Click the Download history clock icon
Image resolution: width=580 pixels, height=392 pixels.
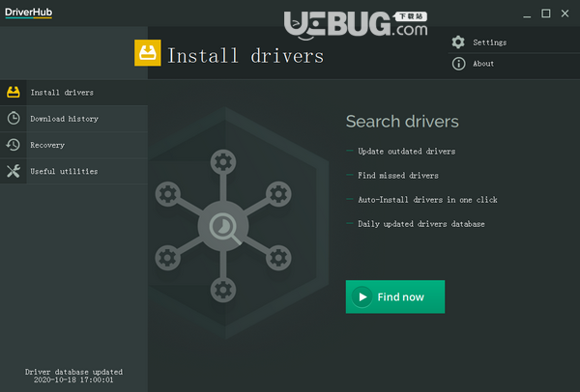coord(14,118)
